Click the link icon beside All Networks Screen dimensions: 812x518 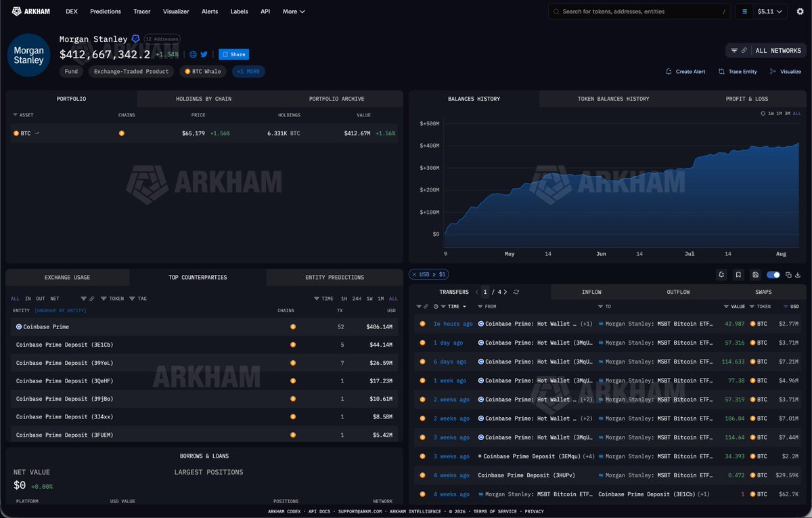click(x=744, y=50)
